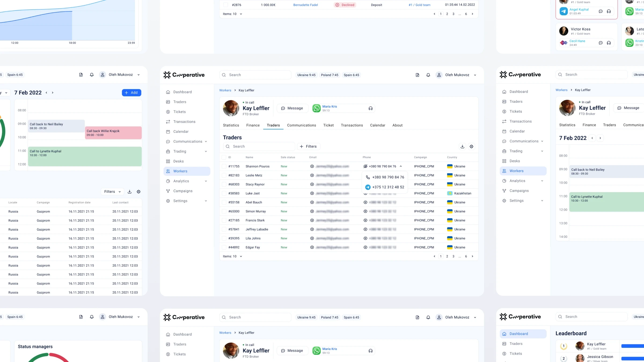Screen dimensions: 644x362
Task: Open document icon in center top bar
Action: pyautogui.click(x=417, y=75)
